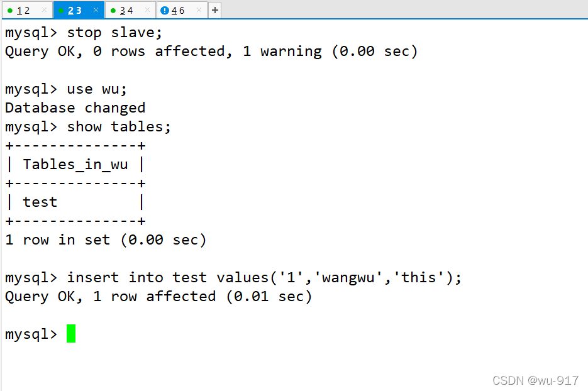Click the CSDN @wu-917 watermark link
This screenshot has width=588, height=391.
pyautogui.click(x=535, y=380)
